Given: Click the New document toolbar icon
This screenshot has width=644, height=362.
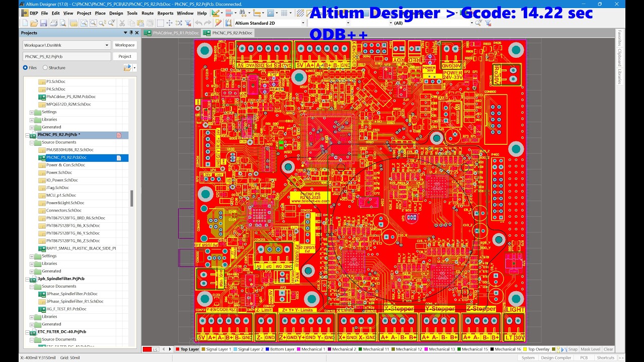Looking at the screenshot, I should point(25,23).
